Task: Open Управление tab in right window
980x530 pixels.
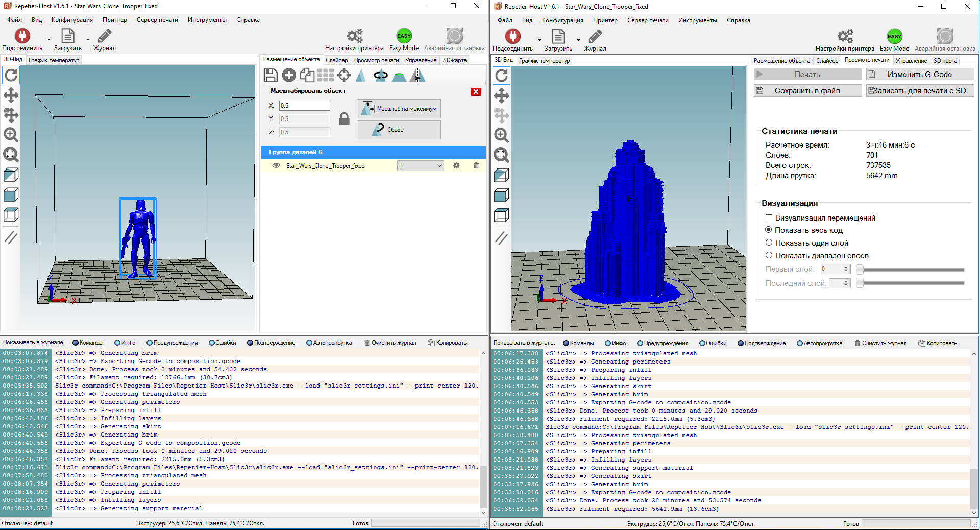Action: pyautogui.click(x=911, y=61)
